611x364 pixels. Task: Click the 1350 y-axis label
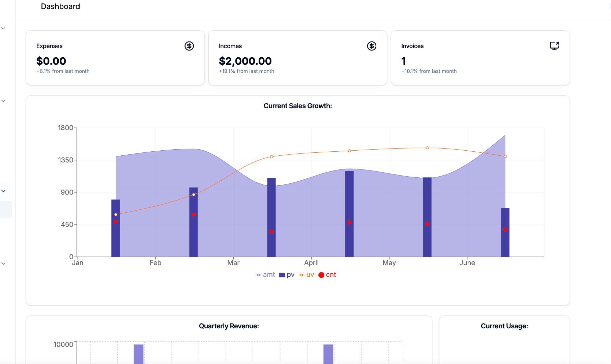point(65,160)
